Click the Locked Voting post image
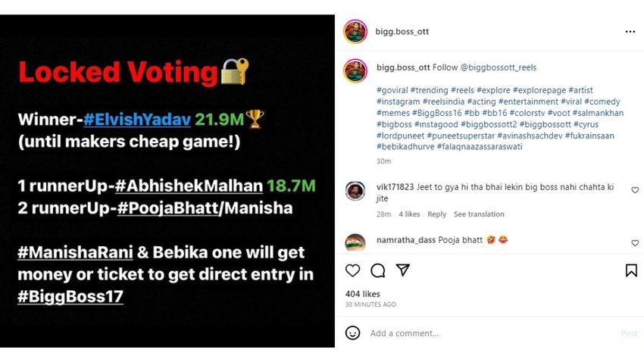The height and width of the screenshot is (362, 644). point(167,181)
